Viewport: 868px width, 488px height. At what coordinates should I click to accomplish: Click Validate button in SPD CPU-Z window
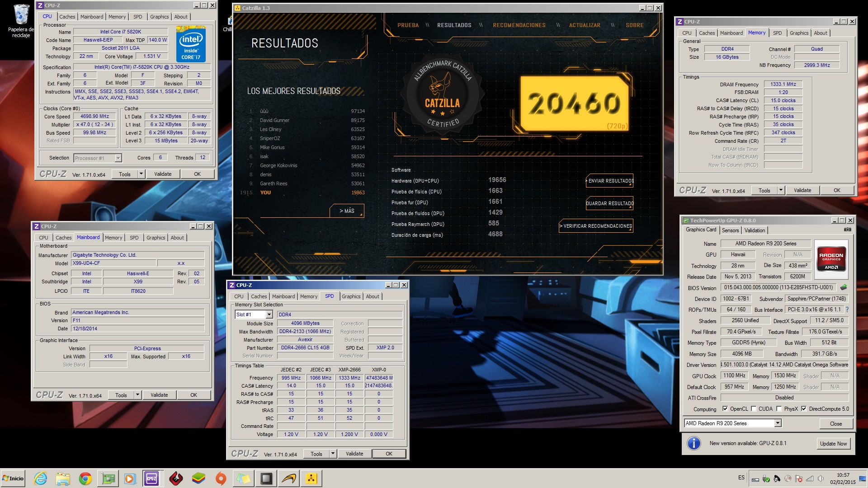[x=354, y=454]
